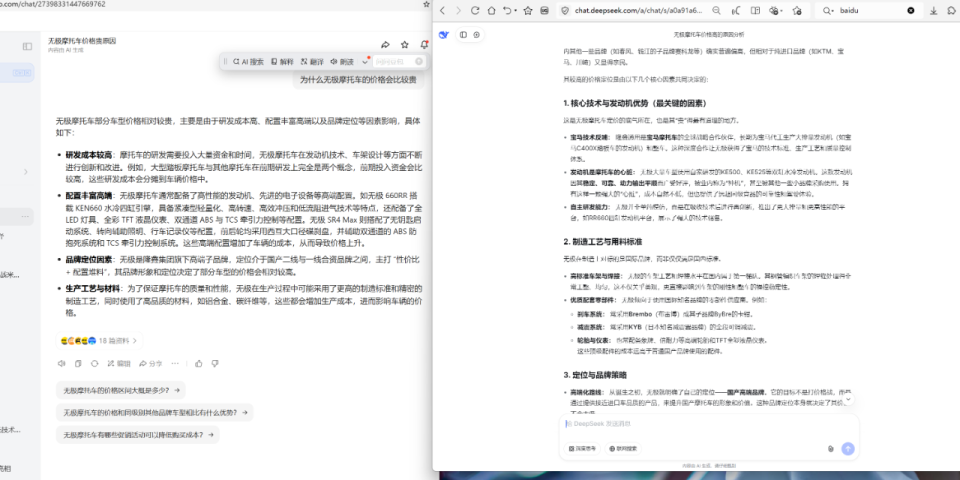This screenshot has width=960, height=480.
Task: Click user message 为什么无极摩托车的价格会比较贵
Action: point(358,80)
